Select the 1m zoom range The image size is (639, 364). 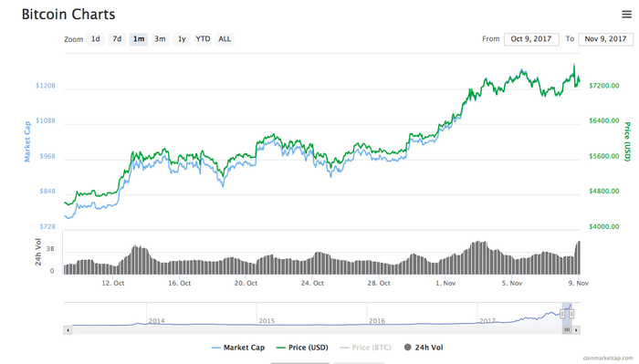point(139,39)
